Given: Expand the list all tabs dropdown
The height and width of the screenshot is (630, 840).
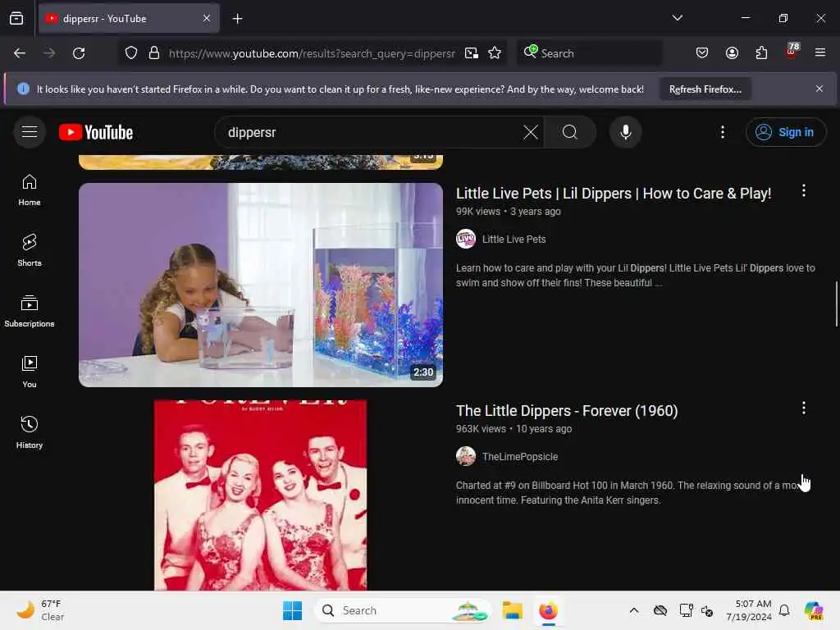Looking at the screenshot, I should pyautogui.click(x=677, y=18).
